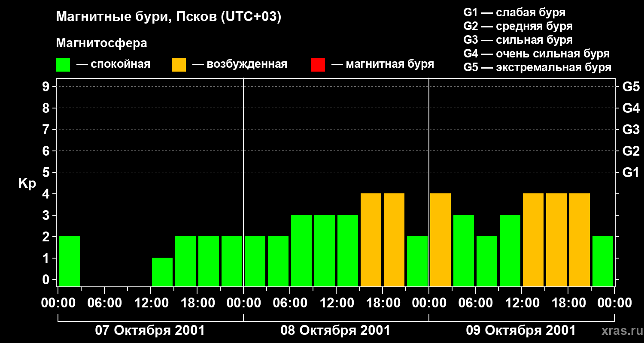Image resolution: width=644 pixels, height=343 pixels.
Task: Click the 03:00–06:00 green bar of 09 Октября
Action: (x=464, y=250)
